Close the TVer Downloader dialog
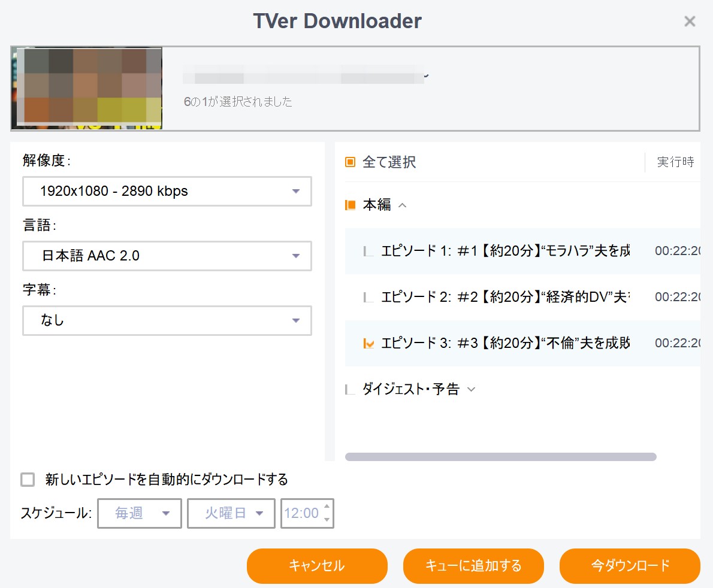This screenshot has height=588, width=713. click(x=690, y=21)
